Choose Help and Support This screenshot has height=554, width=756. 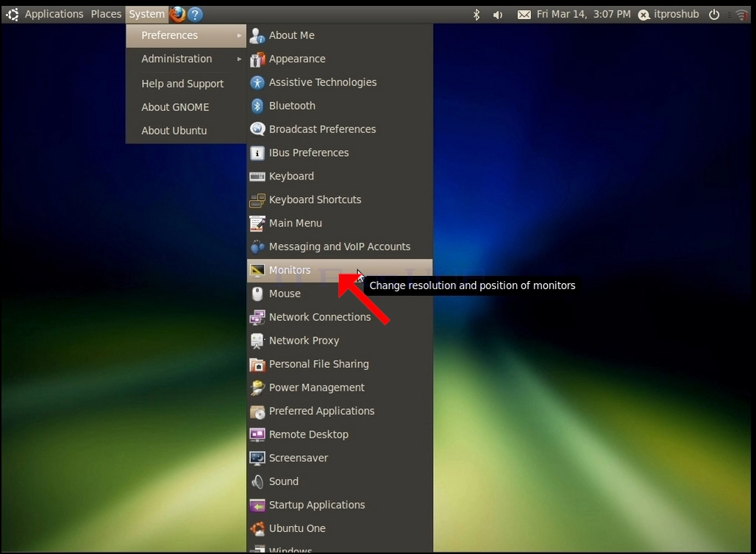tap(186, 83)
